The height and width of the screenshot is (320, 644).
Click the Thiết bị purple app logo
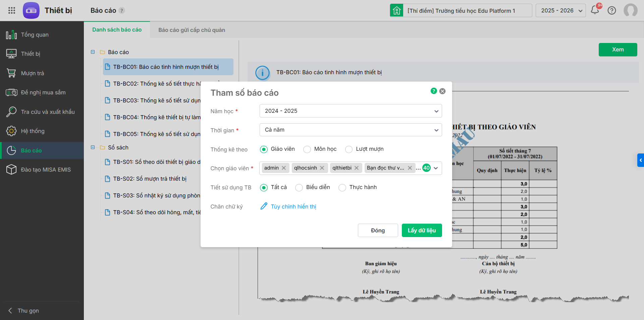coord(31,10)
